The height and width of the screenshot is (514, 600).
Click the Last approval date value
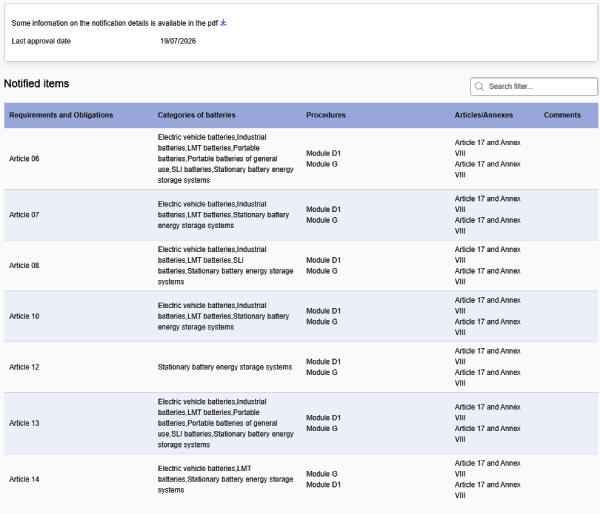coord(178,41)
